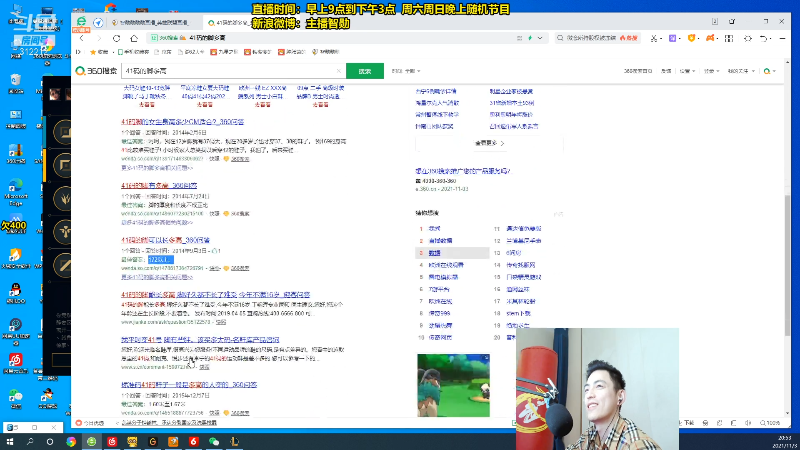The width and height of the screenshot is (800, 450).
Task: Click the skin shirt icon in title bar
Action: 732,21
